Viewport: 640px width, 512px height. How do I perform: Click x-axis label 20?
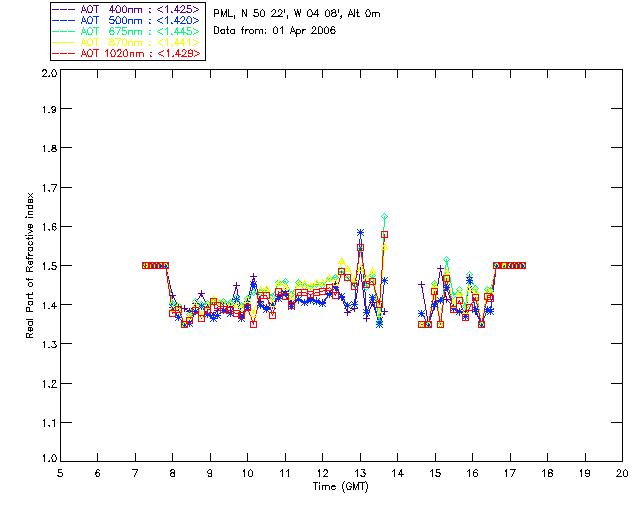click(622, 473)
